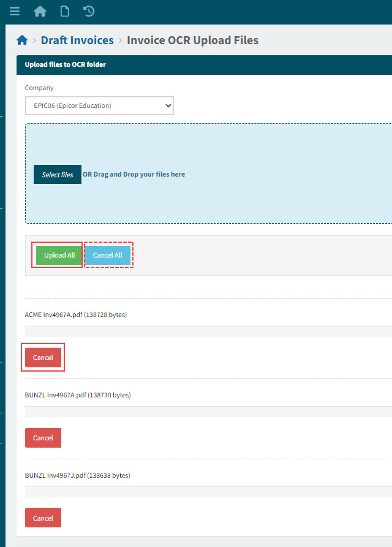The image size is (392, 547).
Task: Cancel the ACME Inv4967A.pdf upload
Action: click(x=43, y=358)
